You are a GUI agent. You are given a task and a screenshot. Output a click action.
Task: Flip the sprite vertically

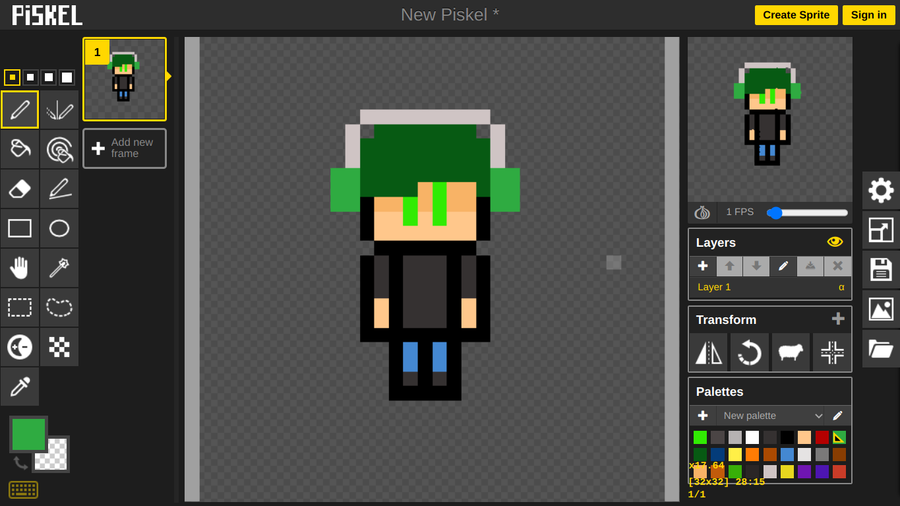point(708,352)
